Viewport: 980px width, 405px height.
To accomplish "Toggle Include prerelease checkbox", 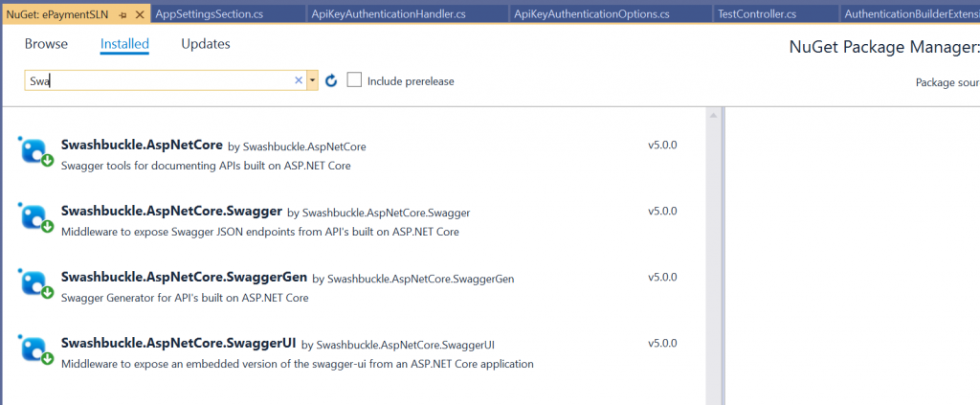I will (x=354, y=80).
